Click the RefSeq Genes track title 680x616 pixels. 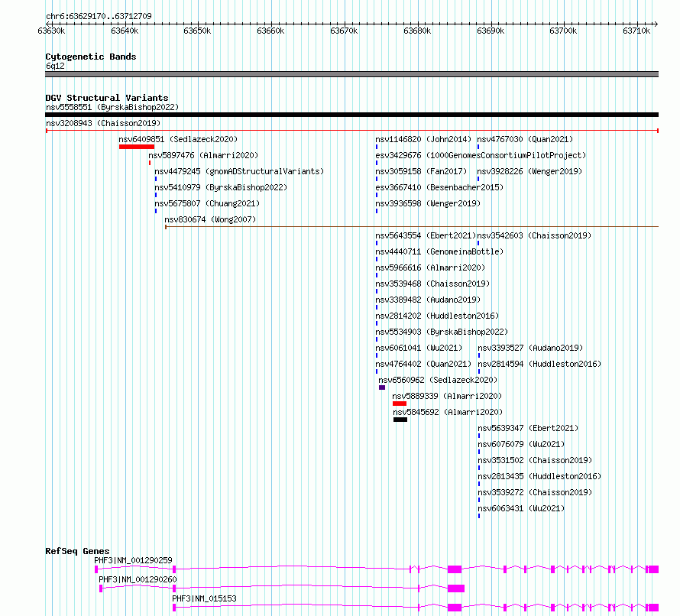77,551
